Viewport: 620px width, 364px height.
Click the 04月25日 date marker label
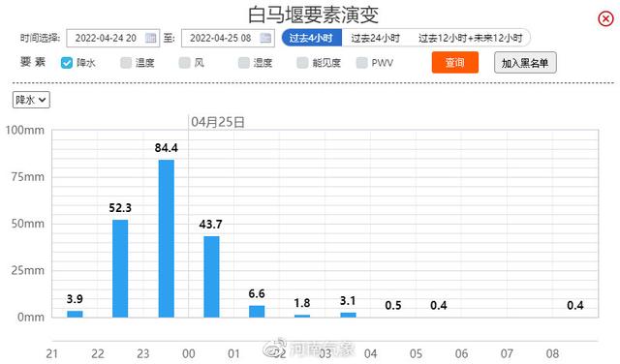(x=217, y=122)
